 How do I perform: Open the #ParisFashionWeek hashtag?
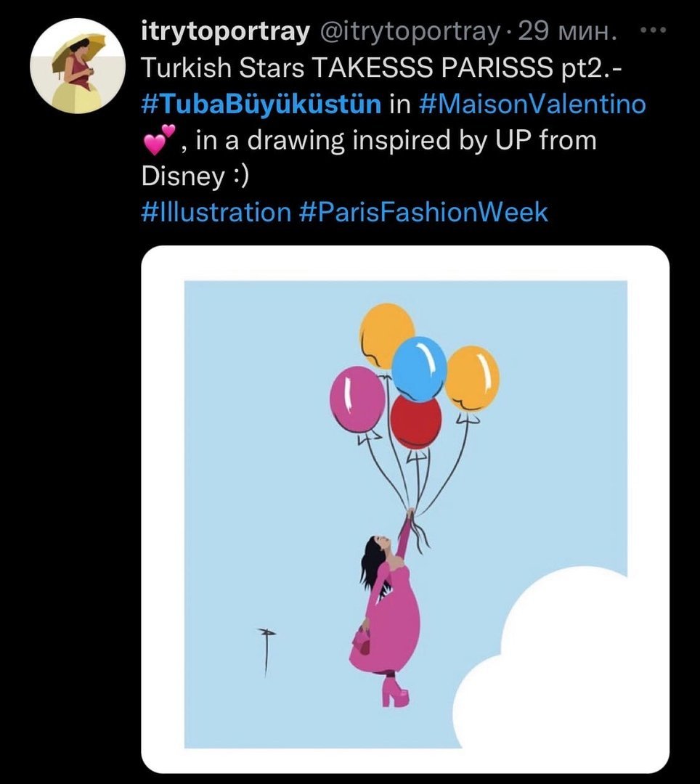(423, 213)
